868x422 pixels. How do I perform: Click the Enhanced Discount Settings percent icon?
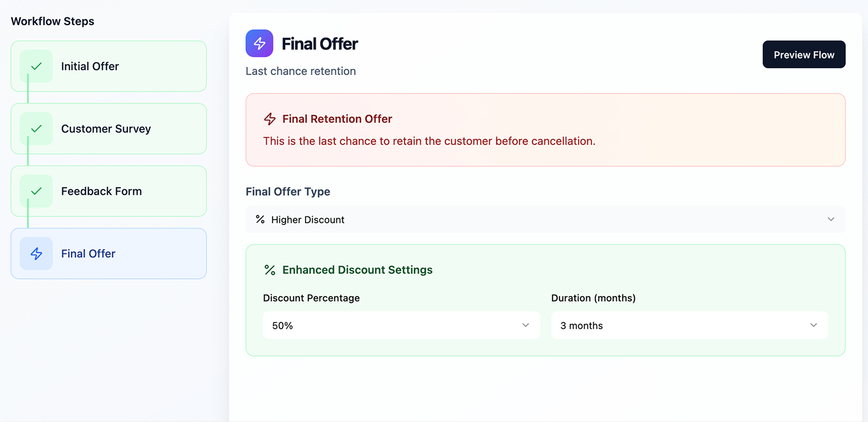270,270
